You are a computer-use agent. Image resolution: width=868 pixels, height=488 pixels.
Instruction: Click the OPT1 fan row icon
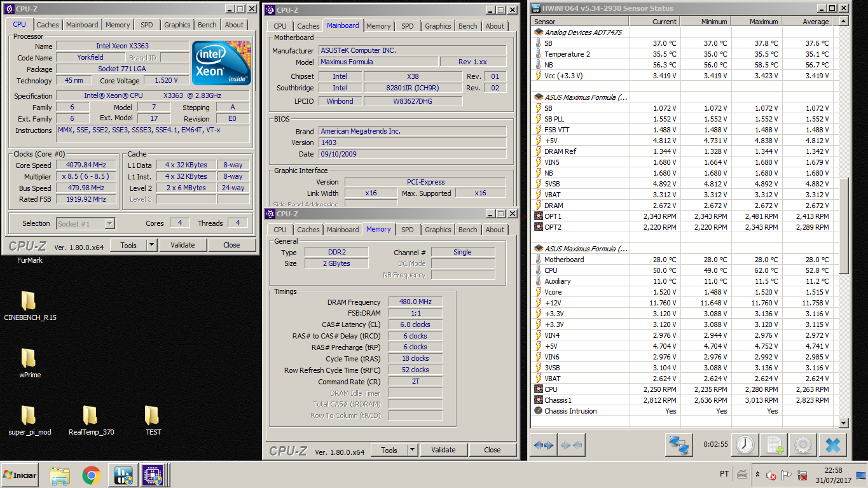pyautogui.click(x=538, y=216)
